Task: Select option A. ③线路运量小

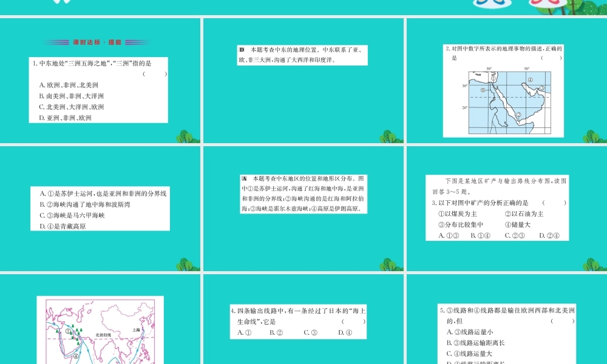Action: coord(470,332)
